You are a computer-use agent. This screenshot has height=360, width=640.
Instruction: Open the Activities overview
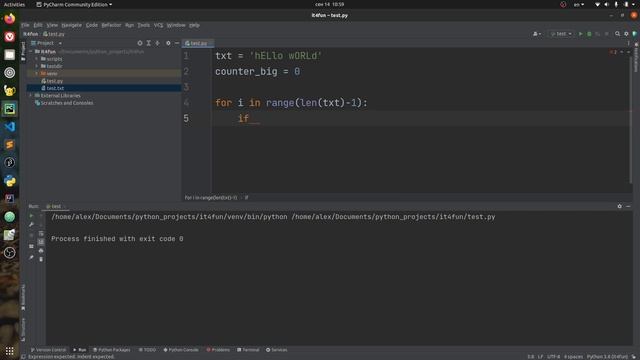[x=14, y=4]
